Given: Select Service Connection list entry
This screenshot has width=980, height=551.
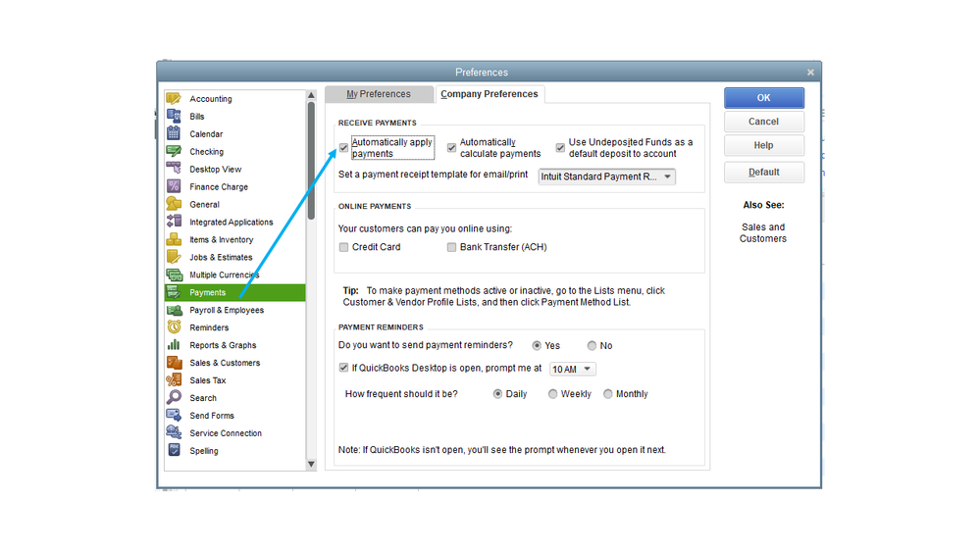Looking at the screenshot, I should coord(235,433).
